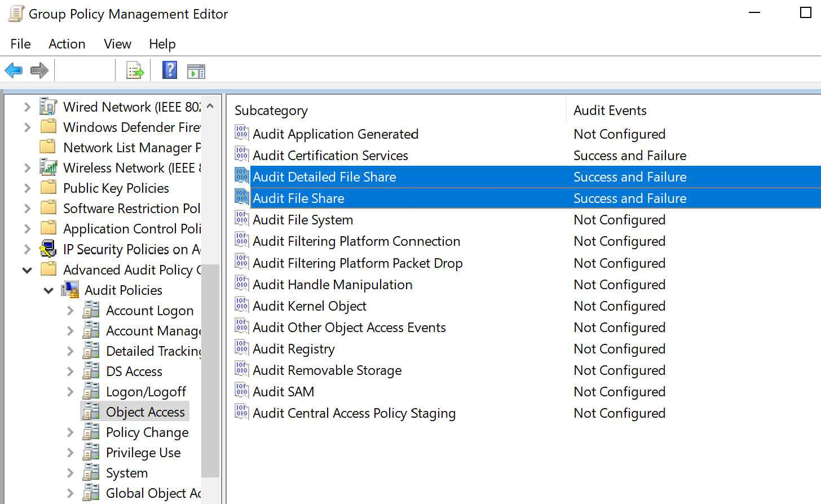
Task: Click the Audit SAM policy icon
Action: [242, 391]
